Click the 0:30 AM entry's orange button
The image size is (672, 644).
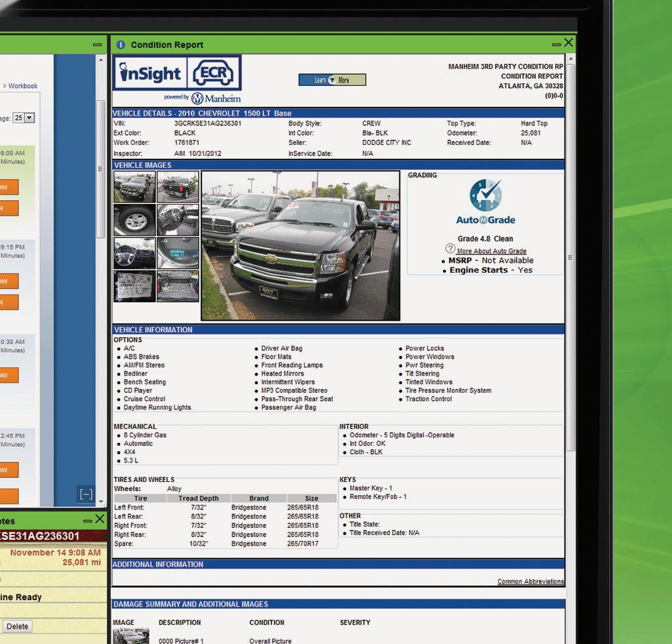click(x=9, y=375)
